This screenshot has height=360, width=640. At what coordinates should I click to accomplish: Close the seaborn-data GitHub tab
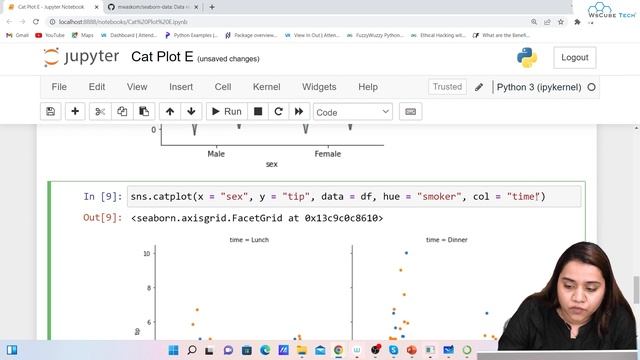tap(196, 7)
